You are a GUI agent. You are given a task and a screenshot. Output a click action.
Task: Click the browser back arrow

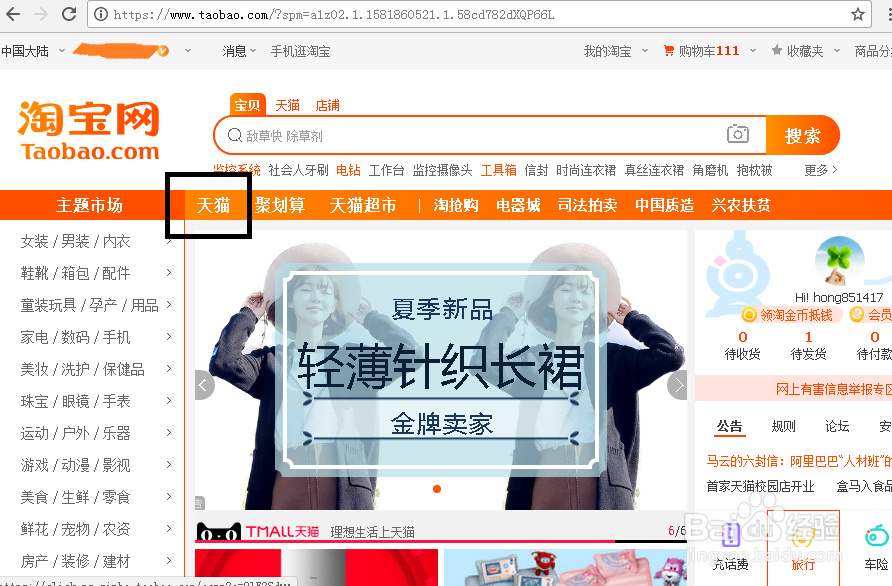13,14
